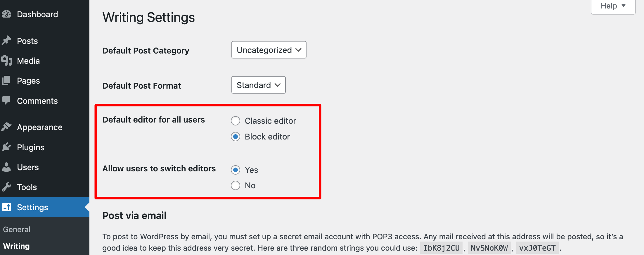Image resolution: width=644 pixels, height=255 pixels.
Task: Go to General settings
Action: click(x=16, y=229)
